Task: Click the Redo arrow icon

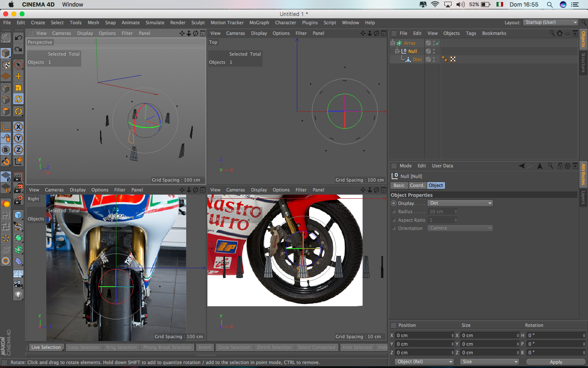Action: 18,49
